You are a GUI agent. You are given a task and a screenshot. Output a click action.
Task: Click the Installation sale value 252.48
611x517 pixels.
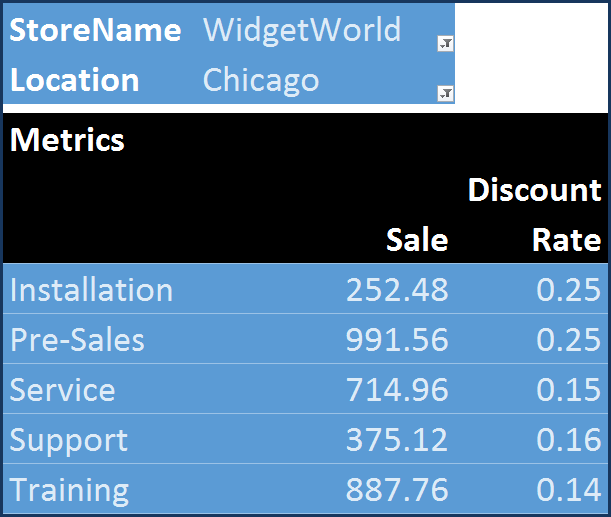pos(397,290)
